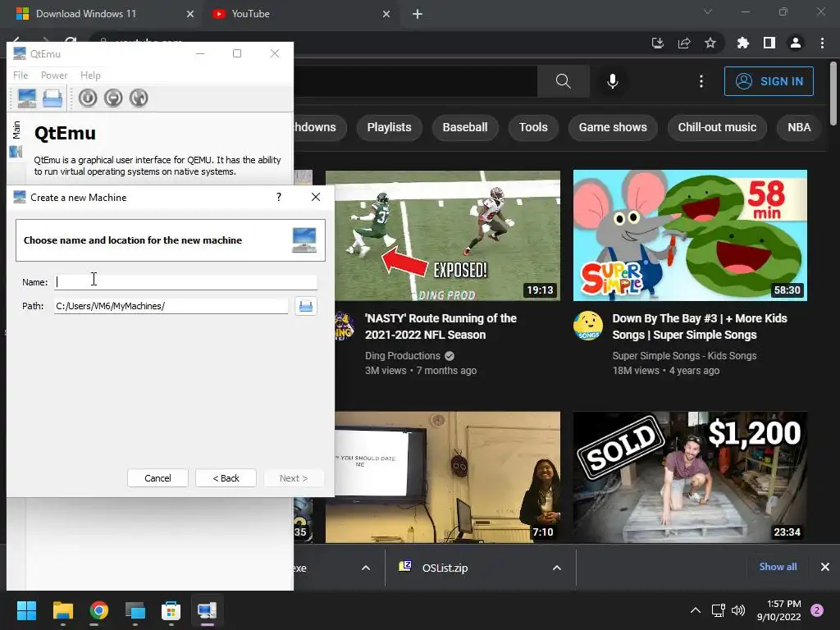Click the Chrome download page icon
840x630 pixels.
pyautogui.click(x=658, y=43)
